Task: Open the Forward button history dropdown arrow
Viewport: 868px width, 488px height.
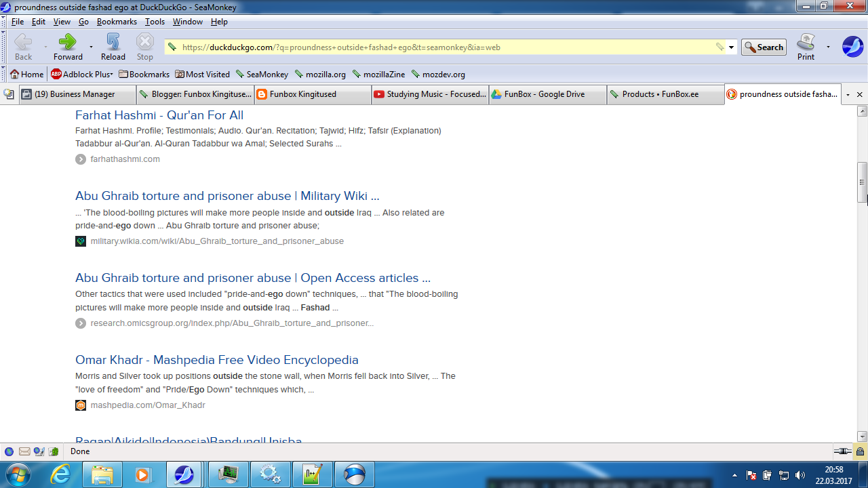Action: pyautogui.click(x=90, y=47)
